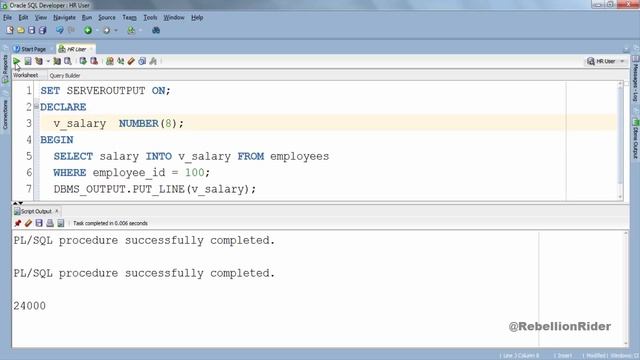This screenshot has height=360, width=640.
Task: Click the Autotrace icon
Action: pos(57,61)
